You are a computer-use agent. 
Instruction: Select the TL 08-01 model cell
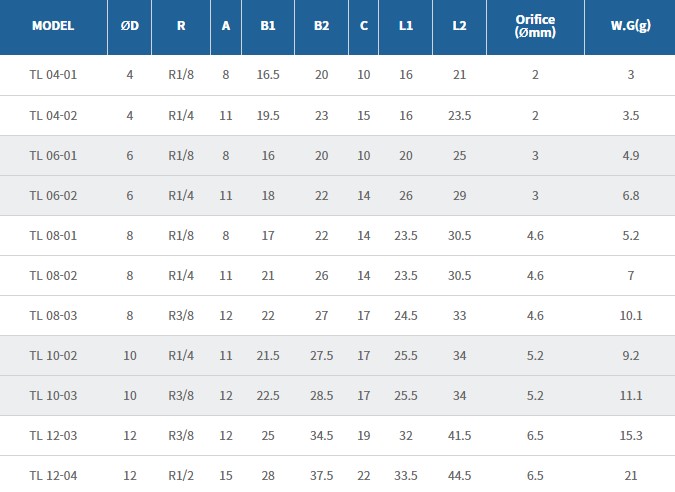[x=53, y=235]
